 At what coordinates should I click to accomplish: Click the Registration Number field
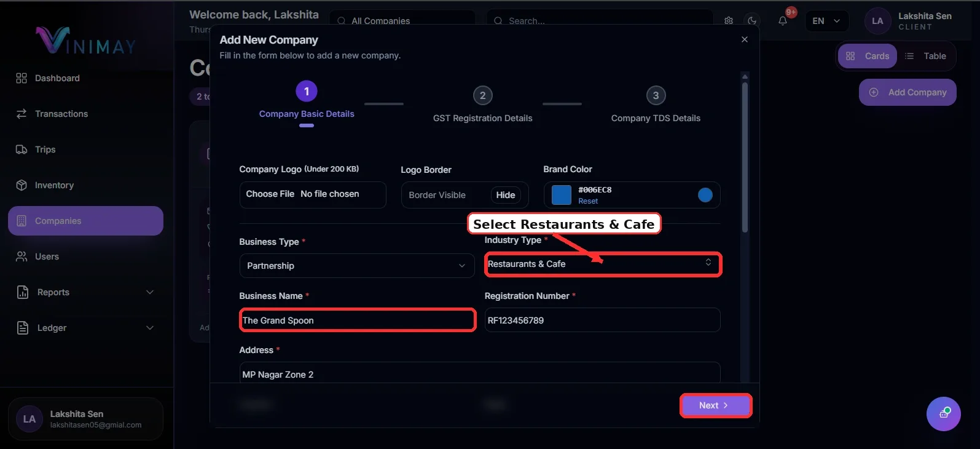pyautogui.click(x=603, y=320)
